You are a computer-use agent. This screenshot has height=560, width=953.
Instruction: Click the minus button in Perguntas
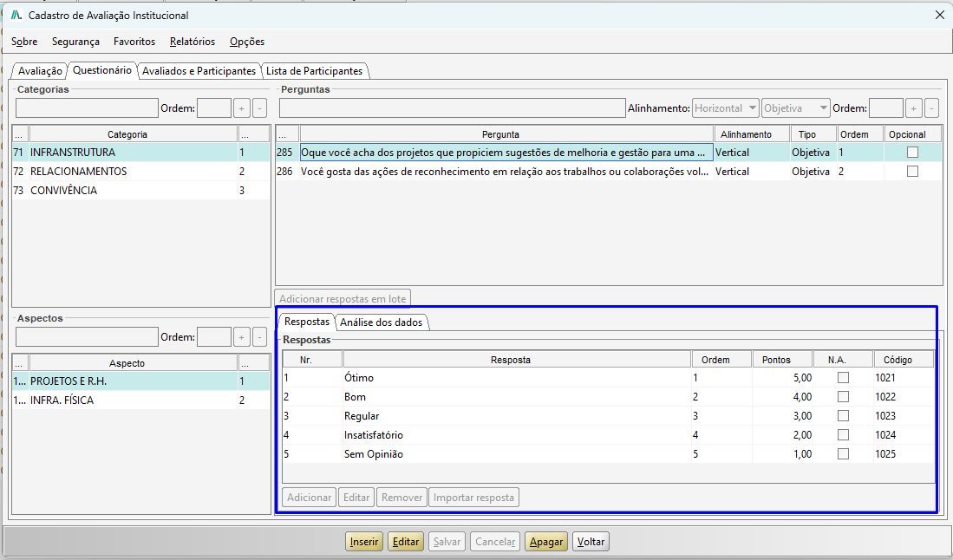tap(931, 108)
